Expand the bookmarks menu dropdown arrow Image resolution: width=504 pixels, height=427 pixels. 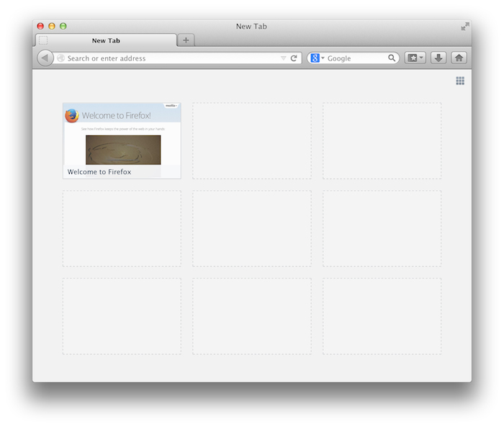tap(422, 58)
